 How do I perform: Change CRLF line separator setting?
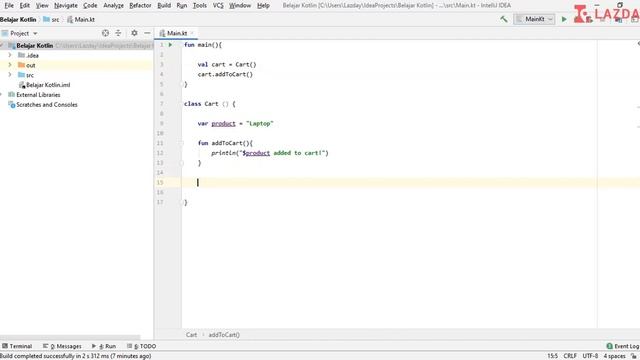[570, 356]
